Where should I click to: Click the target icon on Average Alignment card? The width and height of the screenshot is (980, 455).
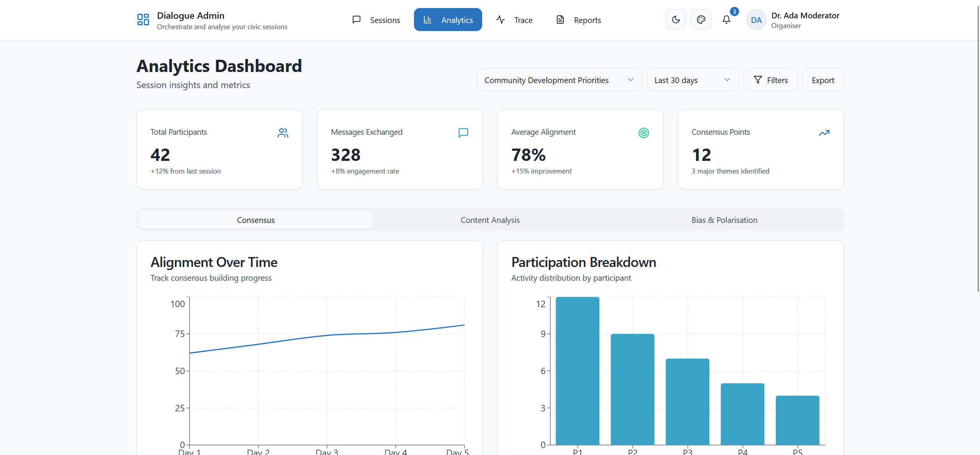[643, 133]
